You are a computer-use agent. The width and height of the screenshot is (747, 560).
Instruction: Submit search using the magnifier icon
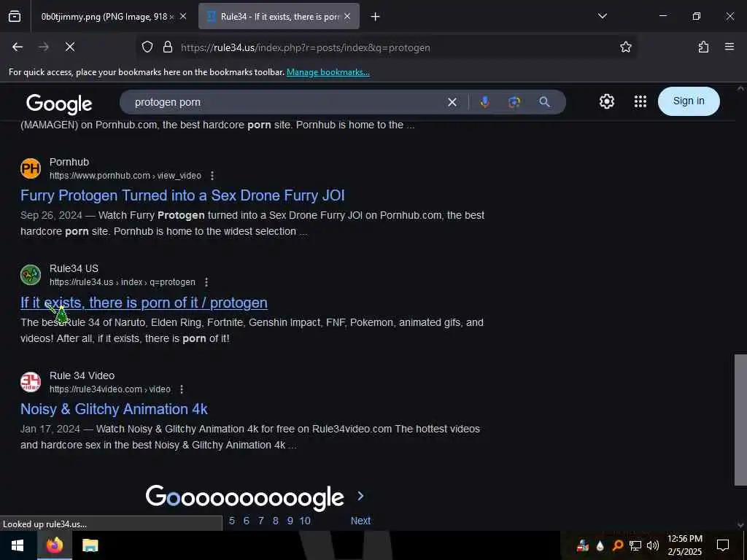[544, 102]
